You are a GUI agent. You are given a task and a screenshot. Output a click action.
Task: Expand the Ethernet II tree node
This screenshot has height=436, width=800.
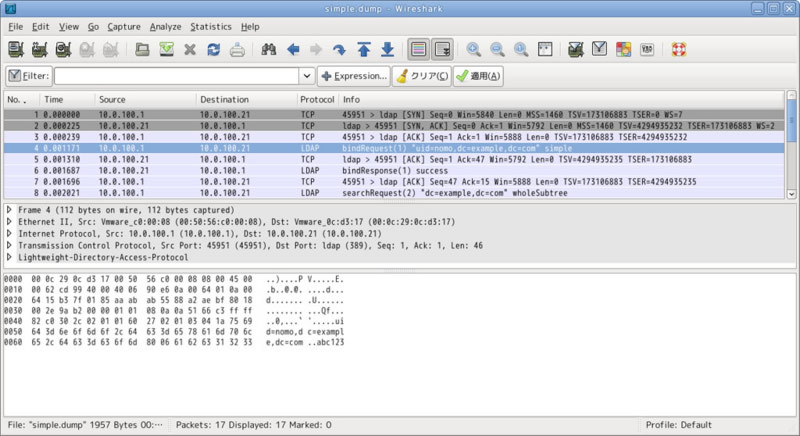9,221
